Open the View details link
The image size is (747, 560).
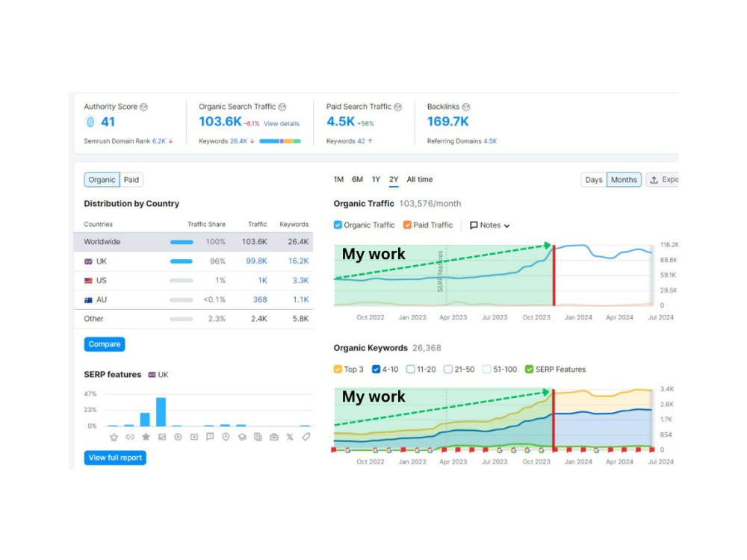pos(282,124)
